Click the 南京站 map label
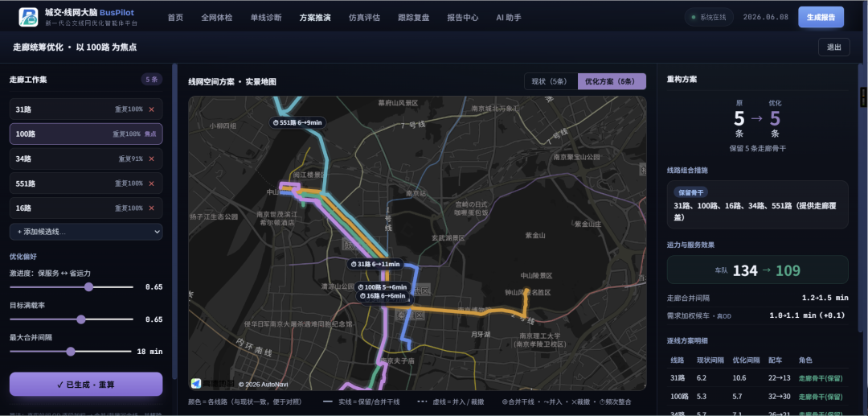Image resolution: width=868 pixels, height=416 pixels. [x=416, y=193]
